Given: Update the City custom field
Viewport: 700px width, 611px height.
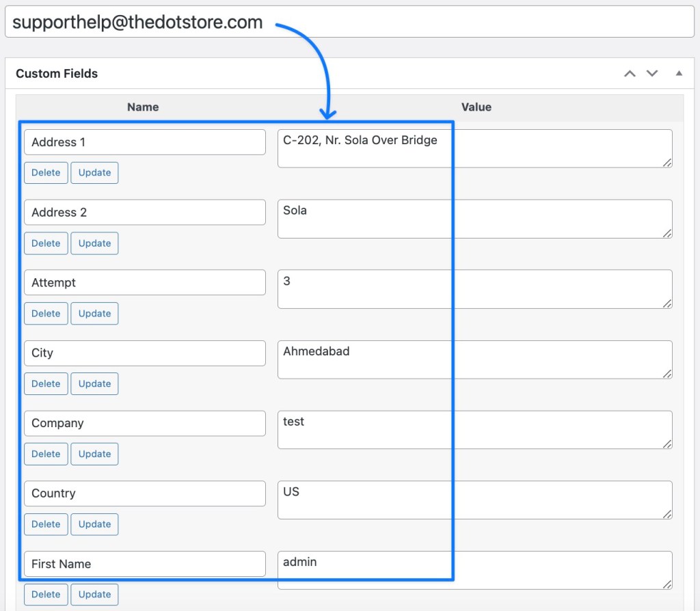Looking at the screenshot, I should click(x=94, y=384).
